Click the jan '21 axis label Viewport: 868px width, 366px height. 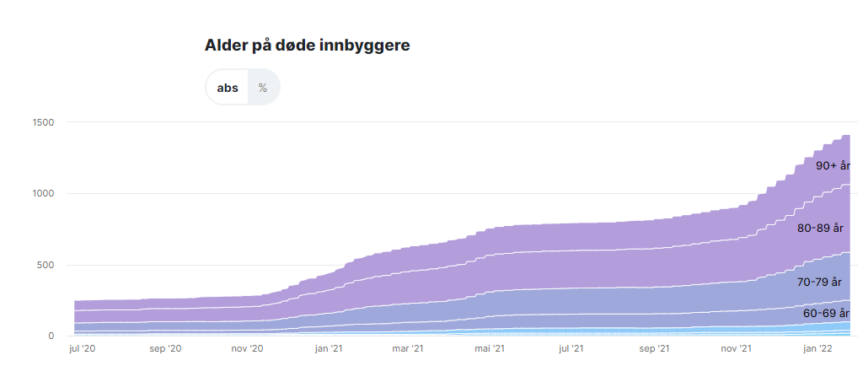[x=327, y=348]
